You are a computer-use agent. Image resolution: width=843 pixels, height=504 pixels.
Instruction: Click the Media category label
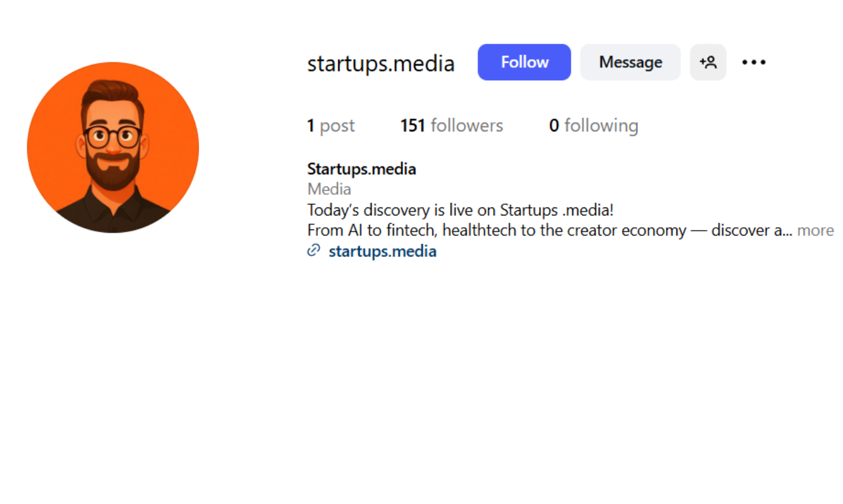click(x=329, y=189)
